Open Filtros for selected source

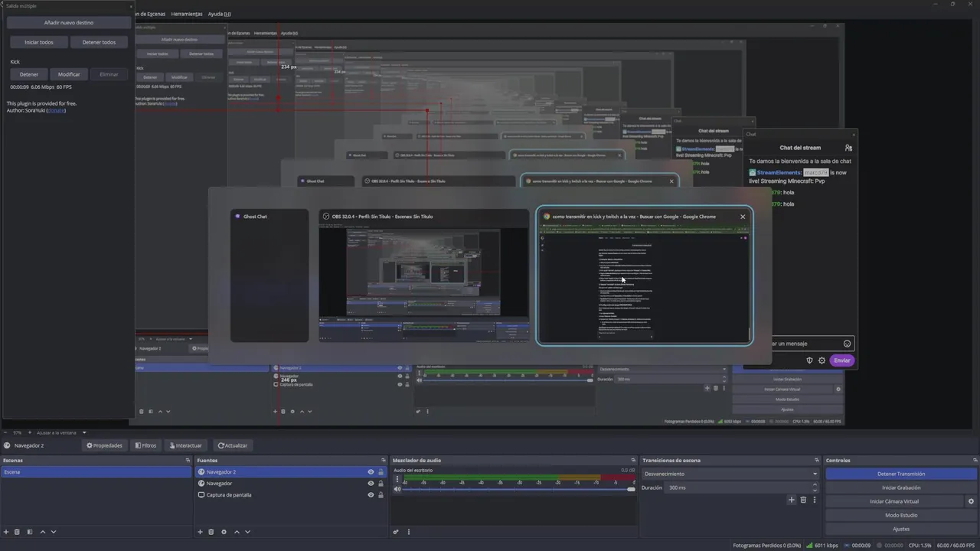point(146,445)
